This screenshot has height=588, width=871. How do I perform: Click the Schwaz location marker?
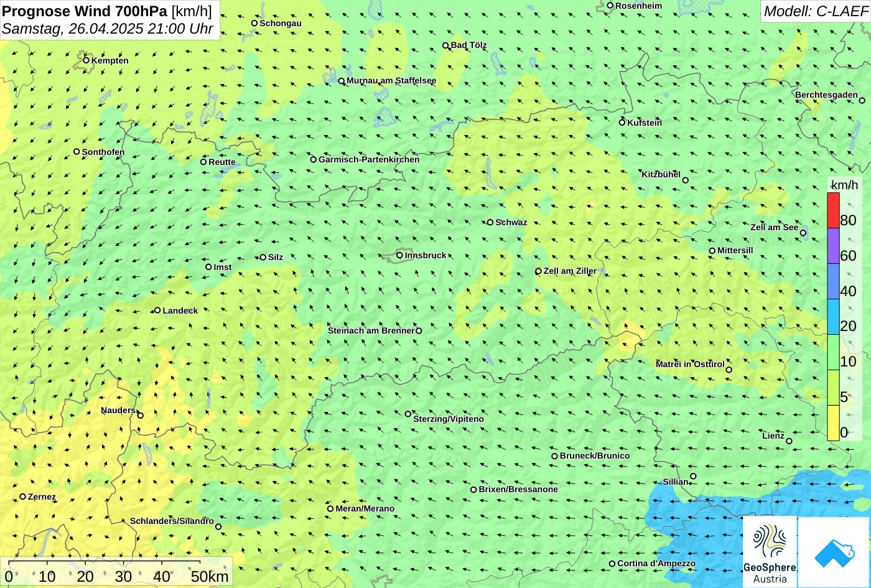pyautogui.click(x=490, y=222)
